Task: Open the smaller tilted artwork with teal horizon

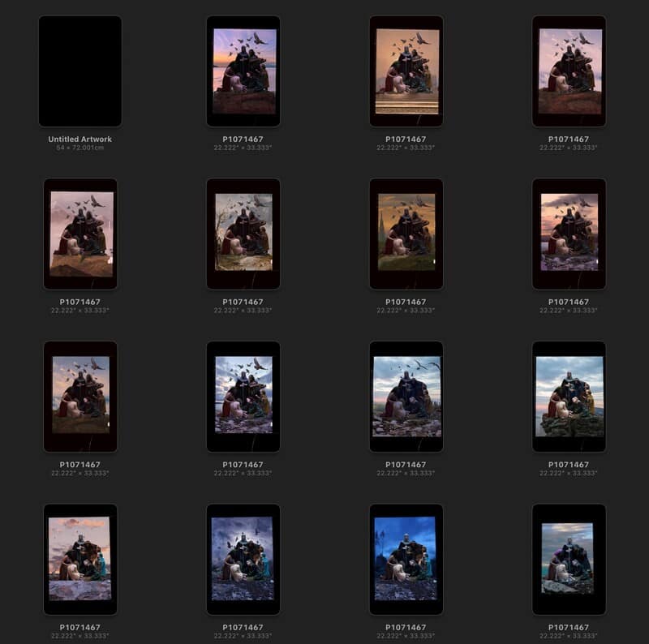Action: (569, 559)
